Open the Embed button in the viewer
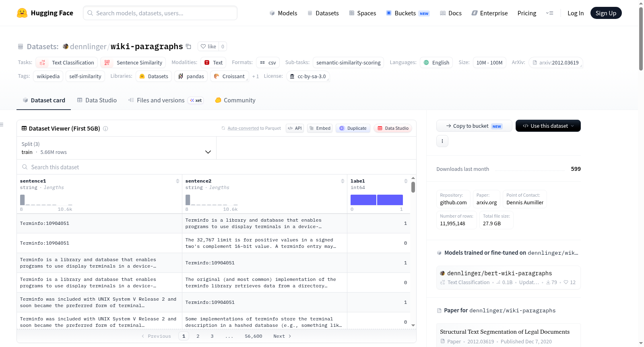 click(320, 128)
